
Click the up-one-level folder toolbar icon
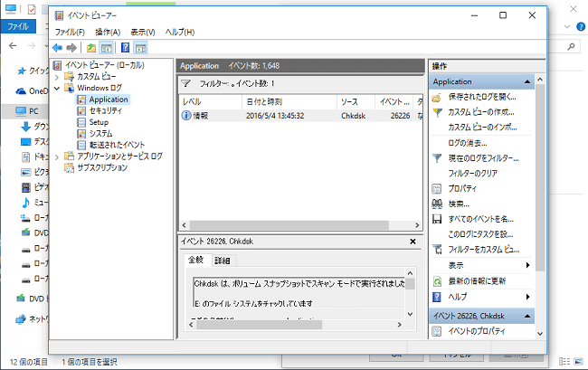click(x=91, y=48)
